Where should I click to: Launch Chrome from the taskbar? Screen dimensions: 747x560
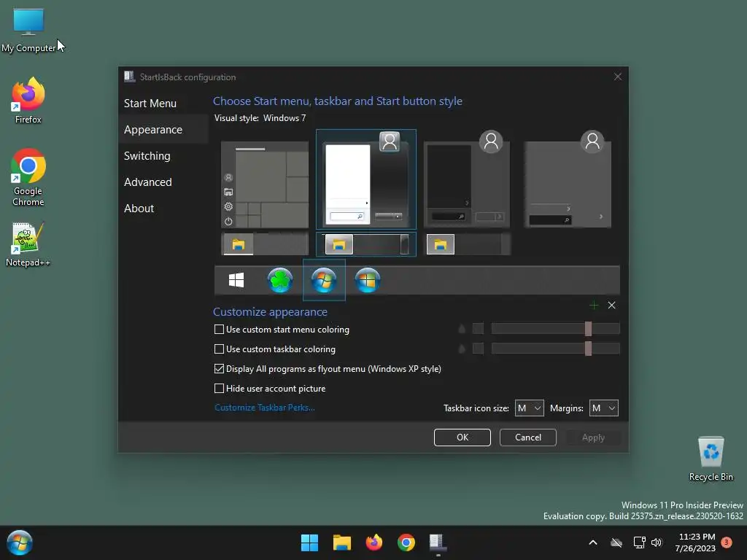[x=406, y=542]
